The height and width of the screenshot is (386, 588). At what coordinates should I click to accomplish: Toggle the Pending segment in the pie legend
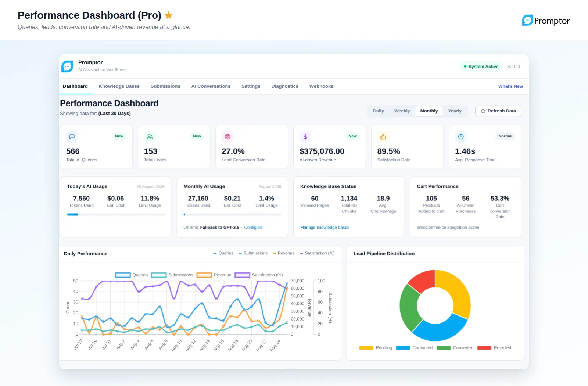click(376, 348)
